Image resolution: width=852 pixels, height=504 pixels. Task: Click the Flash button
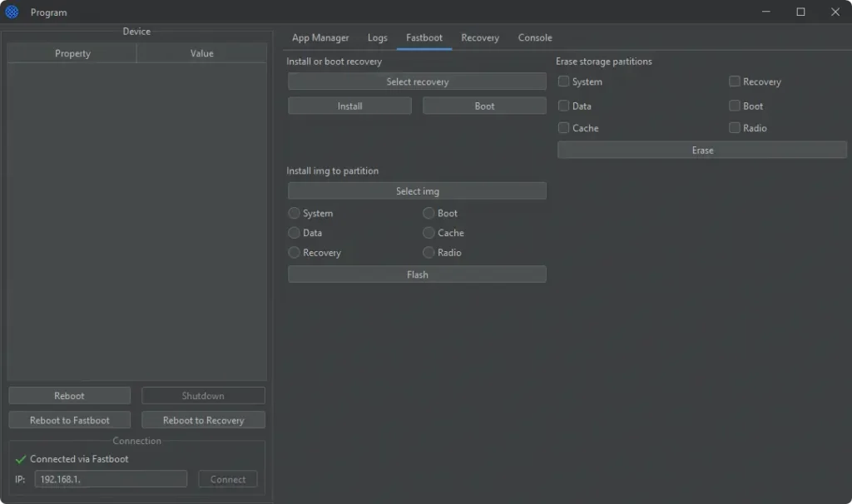pos(417,274)
